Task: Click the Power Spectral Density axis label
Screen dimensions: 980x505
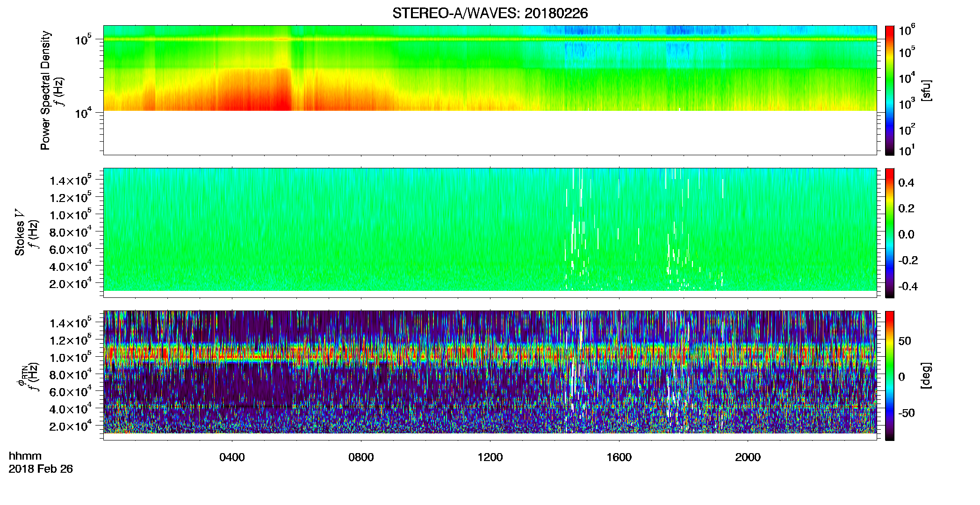Action: click(x=45, y=90)
